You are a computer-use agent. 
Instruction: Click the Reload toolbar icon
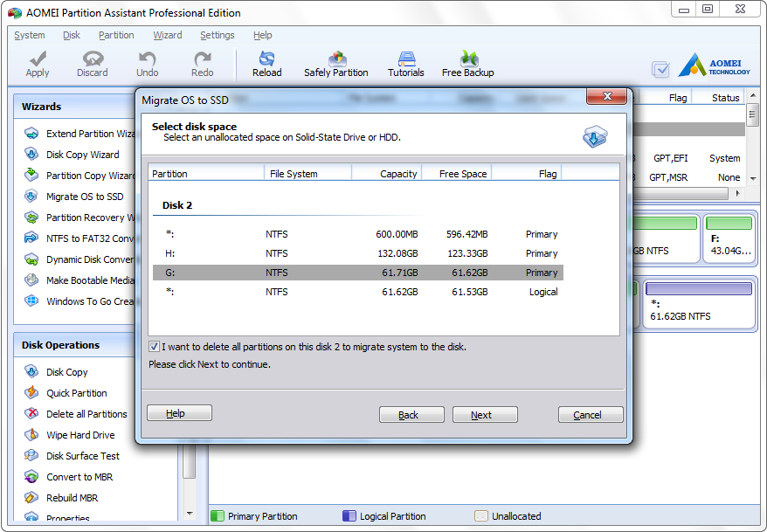[266, 59]
